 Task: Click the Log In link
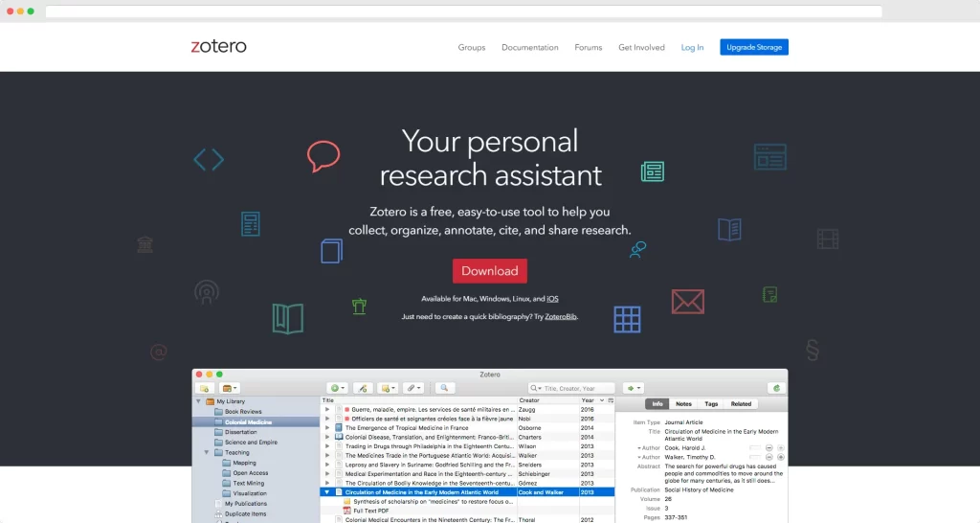tap(692, 48)
